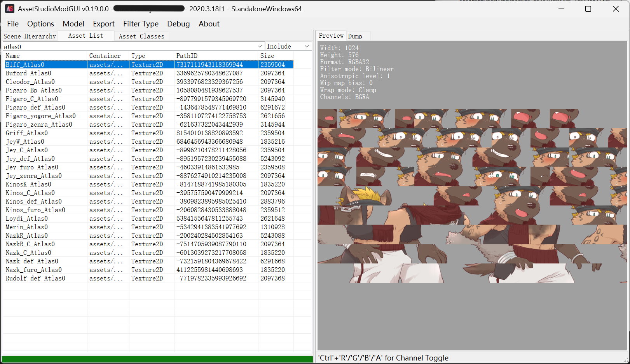Open the Options menu
Screen dimensions: 630x364
[x=40, y=24]
